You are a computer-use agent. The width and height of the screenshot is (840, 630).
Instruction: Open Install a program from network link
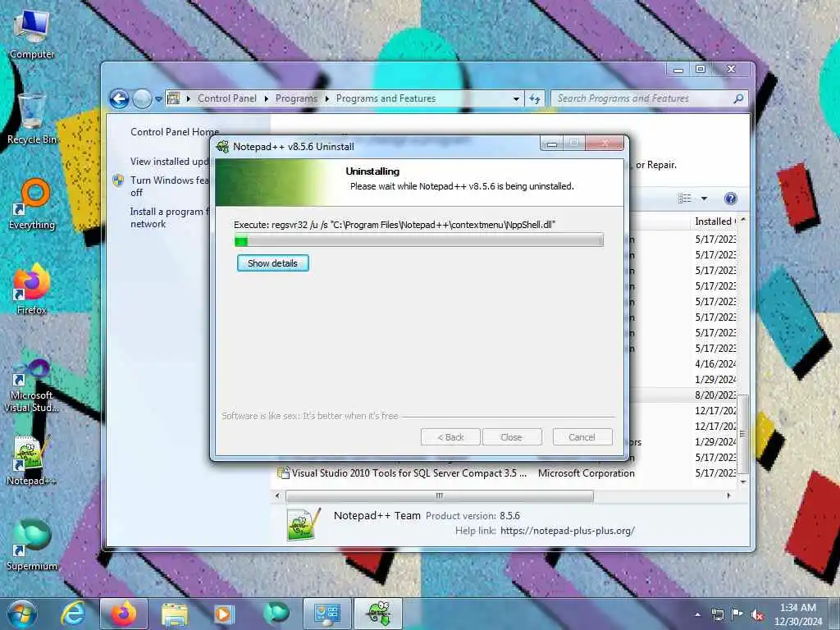[x=169, y=217]
